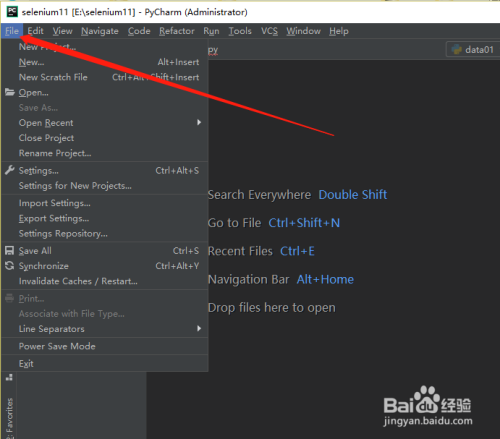Open Settings... dialog entry
The image size is (500, 439).
point(105,171)
